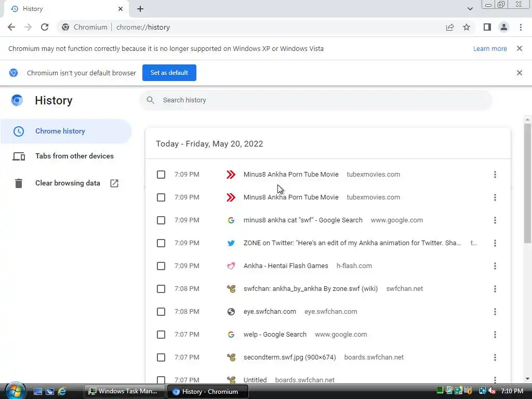This screenshot has height=399, width=532.
Task: Select the 'eye.swfchan.com' checkbox
Action: (161, 312)
